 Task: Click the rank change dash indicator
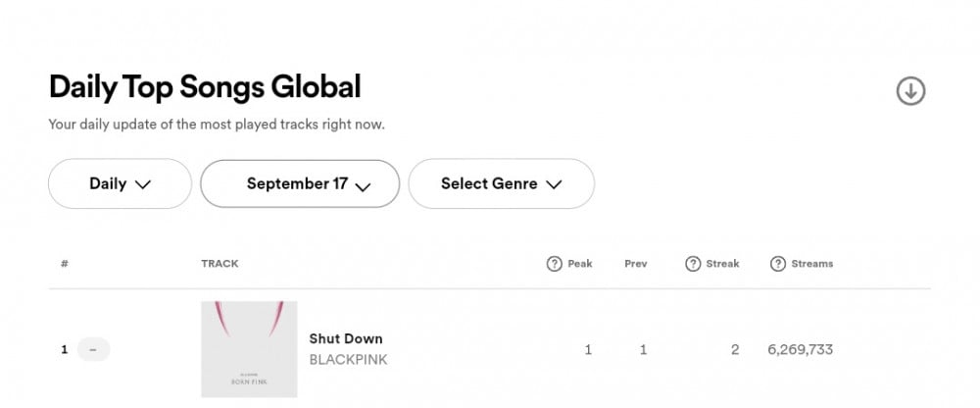pos(93,349)
